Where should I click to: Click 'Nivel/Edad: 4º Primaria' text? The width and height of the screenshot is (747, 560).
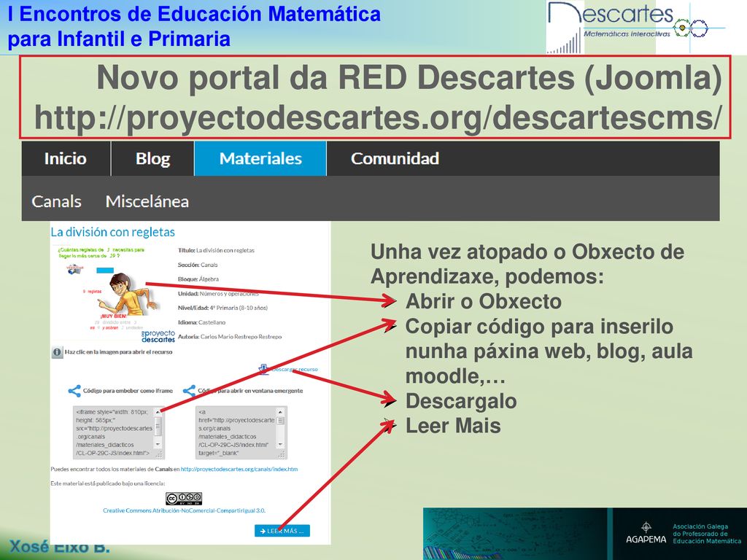(x=222, y=308)
